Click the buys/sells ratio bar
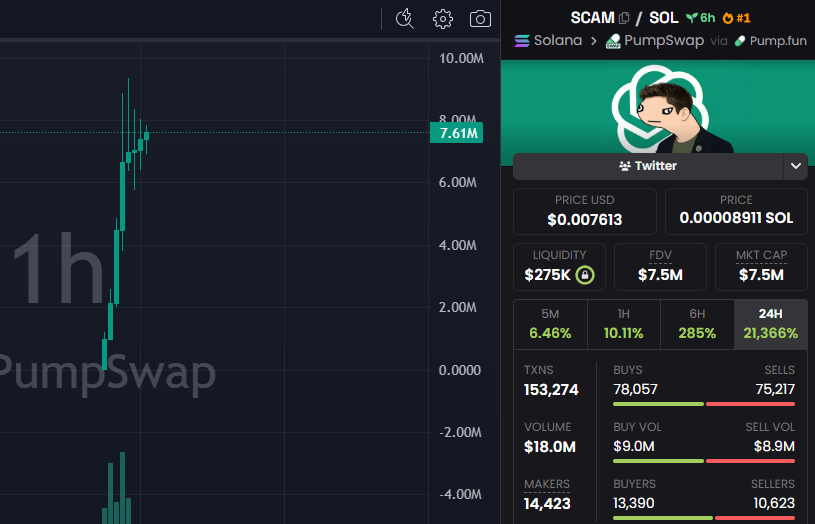Screen dimensions: 815x524 click(x=704, y=404)
